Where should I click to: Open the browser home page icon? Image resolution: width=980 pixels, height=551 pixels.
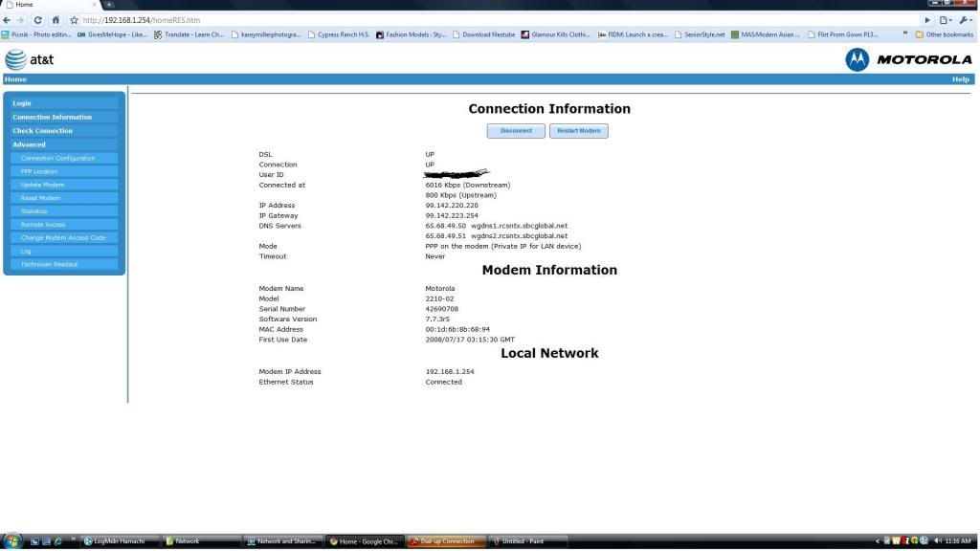(x=56, y=20)
